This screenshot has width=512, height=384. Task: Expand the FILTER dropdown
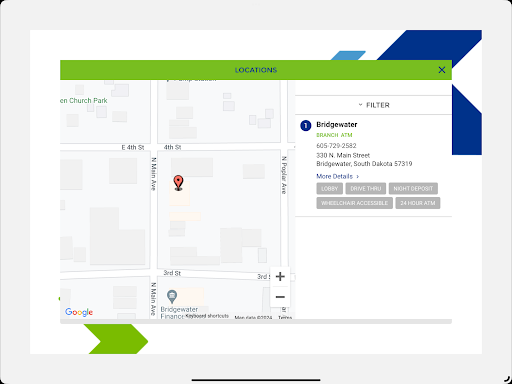(x=374, y=105)
